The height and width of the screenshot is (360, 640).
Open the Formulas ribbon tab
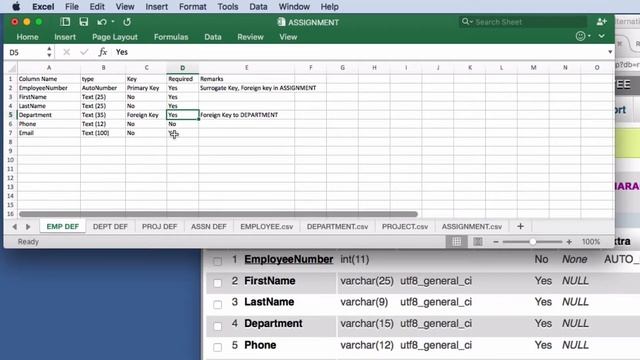[x=171, y=37]
